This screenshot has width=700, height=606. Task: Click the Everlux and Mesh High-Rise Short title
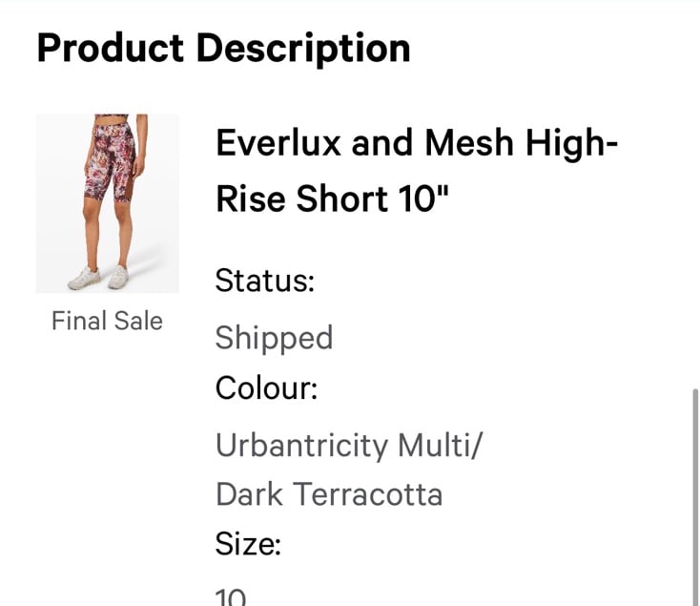(x=417, y=171)
